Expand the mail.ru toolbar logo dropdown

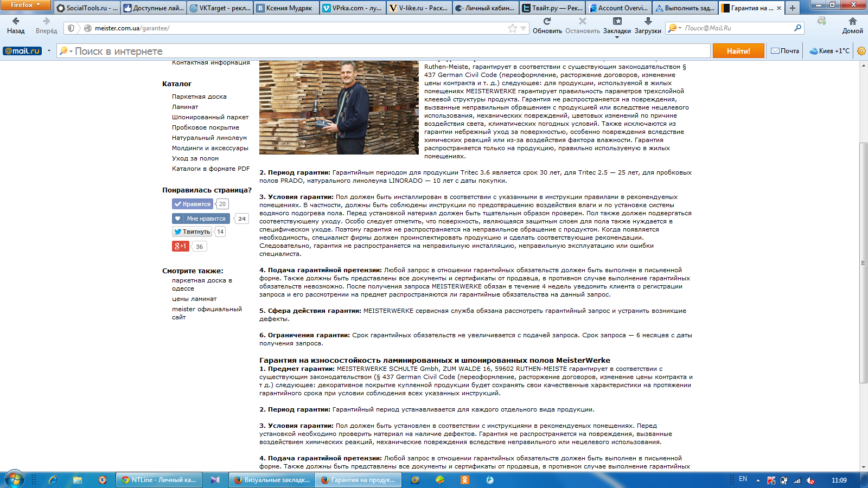click(x=49, y=51)
